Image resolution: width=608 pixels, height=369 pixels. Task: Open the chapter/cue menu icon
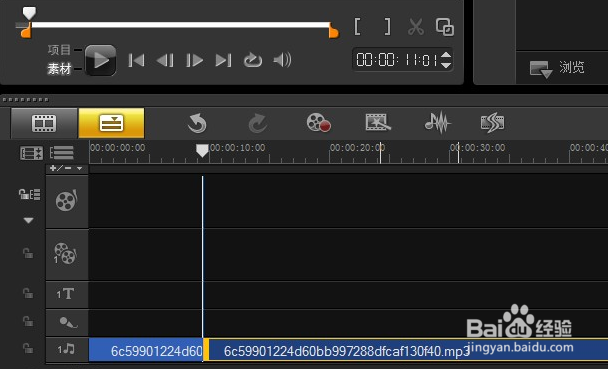[x=62, y=153]
